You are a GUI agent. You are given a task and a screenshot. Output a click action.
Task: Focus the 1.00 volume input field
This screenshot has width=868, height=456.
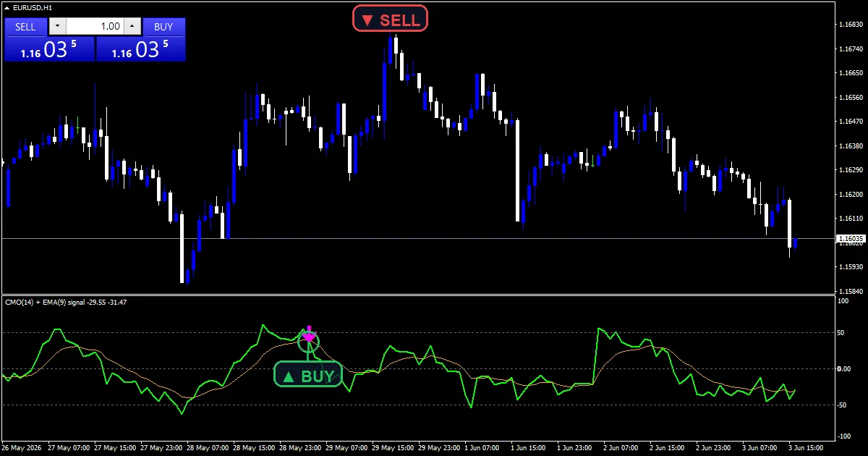[95, 27]
